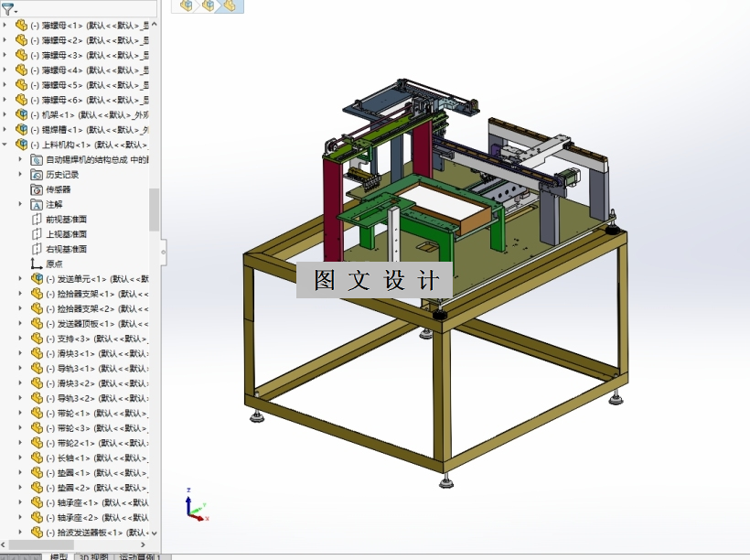
Task: Expand the 拾波发送器板<1> tree node
Action: click(x=20, y=532)
